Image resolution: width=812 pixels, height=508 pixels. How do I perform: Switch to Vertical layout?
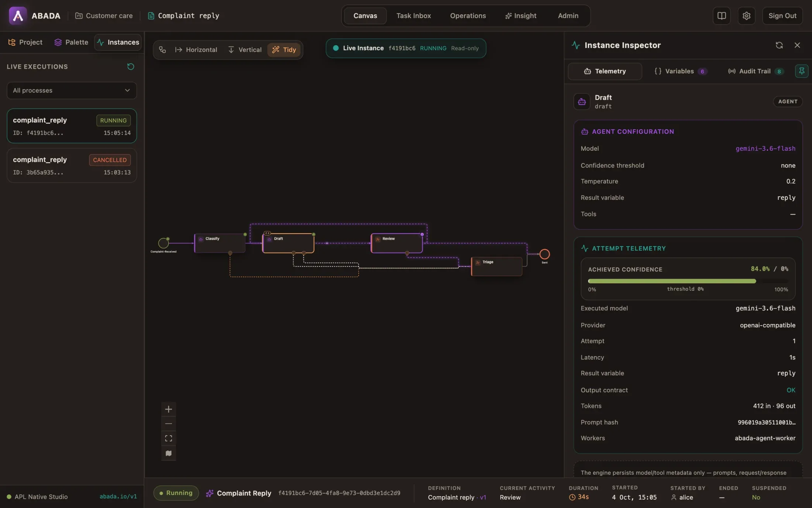click(245, 50)
